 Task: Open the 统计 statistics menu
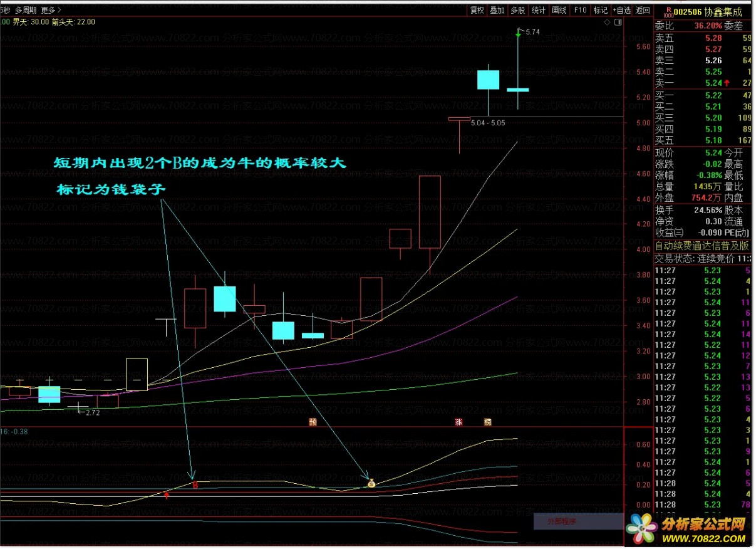(538, 10)
